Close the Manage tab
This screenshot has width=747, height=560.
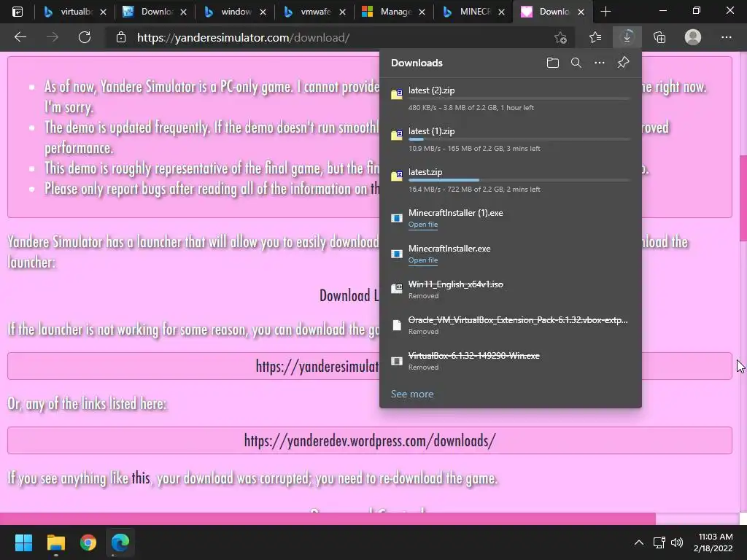422,12
